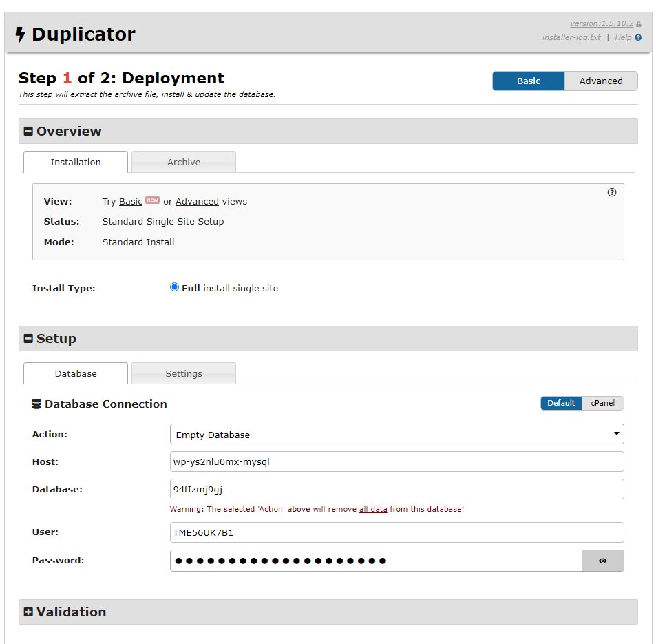
Task: Open the Installation tab
Action: (76, 162)
